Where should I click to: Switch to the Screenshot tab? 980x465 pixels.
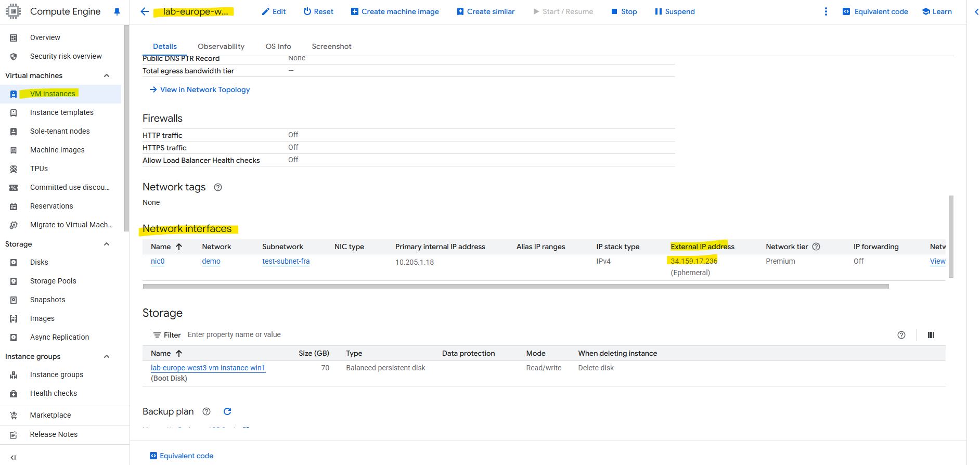[x=332, y=46]
